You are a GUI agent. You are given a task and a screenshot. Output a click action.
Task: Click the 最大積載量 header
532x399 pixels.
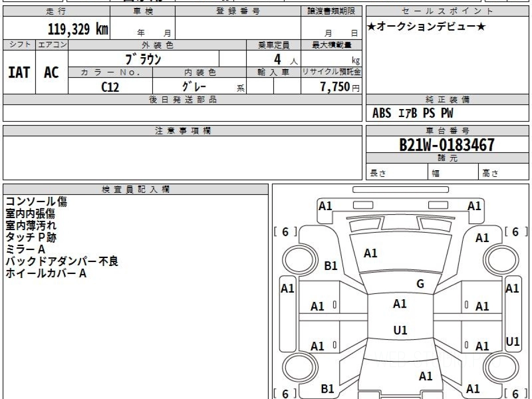(x=332, y=45)
